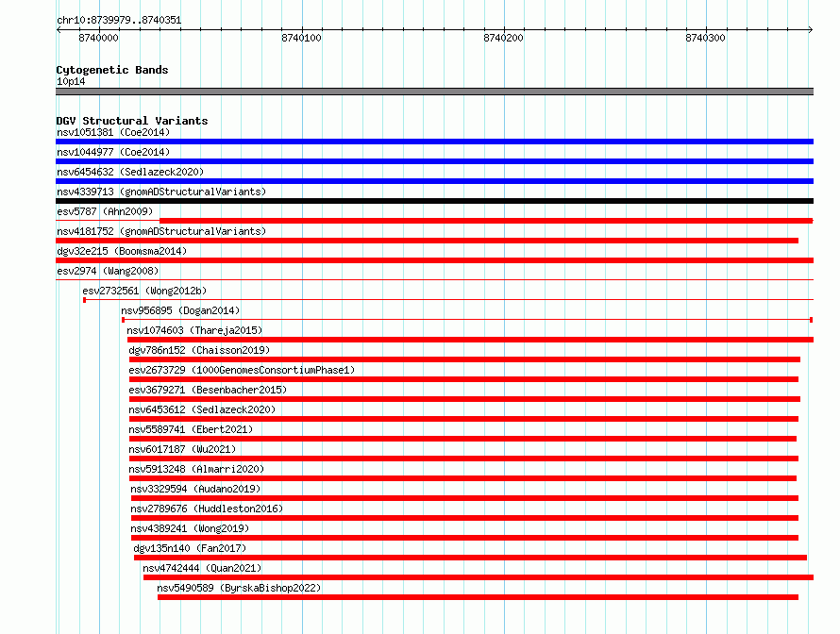Click nsv2789676 (Huddleston2016) label
The image size is (840, 634).
pos(207,509)
